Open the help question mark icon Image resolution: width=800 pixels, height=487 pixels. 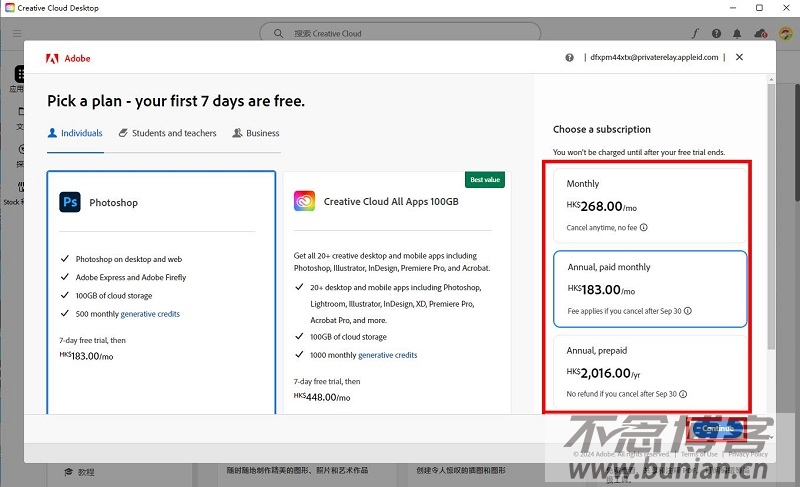pos(570,58)
